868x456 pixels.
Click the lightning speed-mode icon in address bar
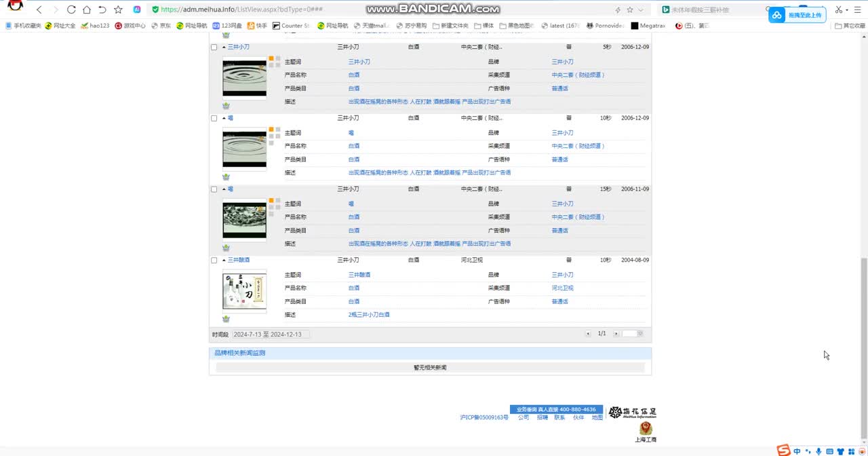617,9
